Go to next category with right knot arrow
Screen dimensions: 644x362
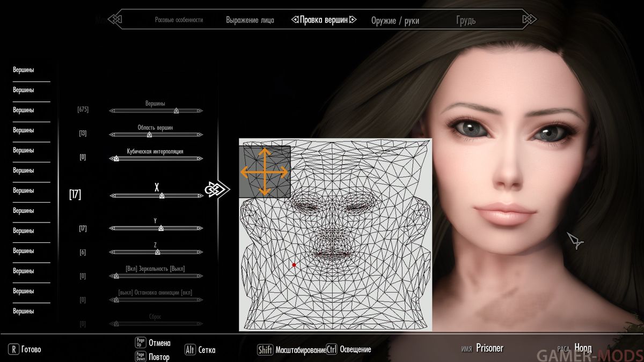click(x=529, y=20)
